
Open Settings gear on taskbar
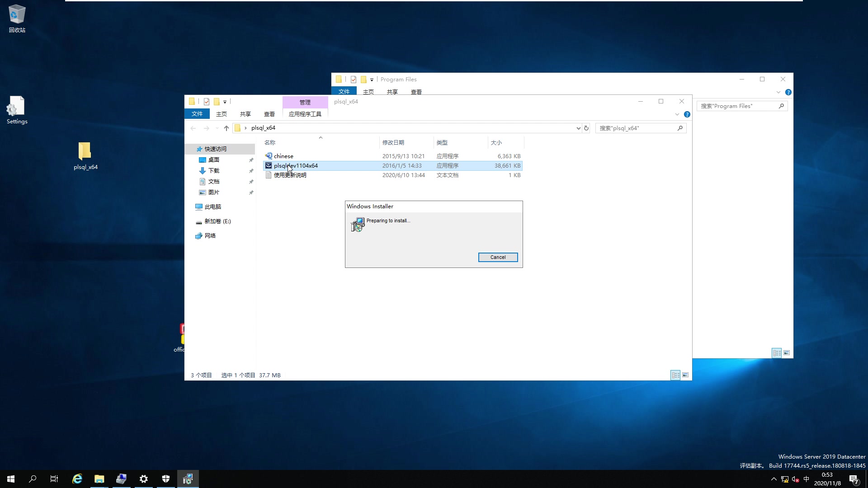pyautogui.click(x=143, y=479)
